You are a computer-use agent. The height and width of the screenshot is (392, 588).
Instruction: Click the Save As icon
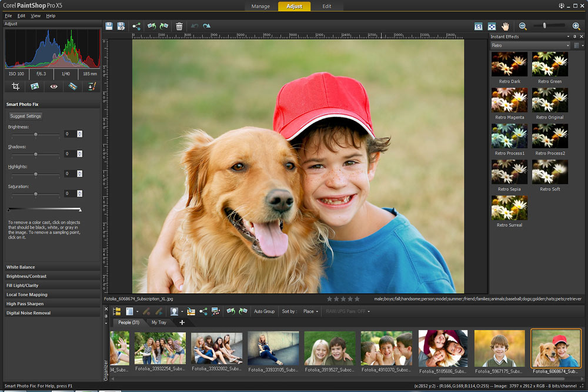tap(122, 26)
